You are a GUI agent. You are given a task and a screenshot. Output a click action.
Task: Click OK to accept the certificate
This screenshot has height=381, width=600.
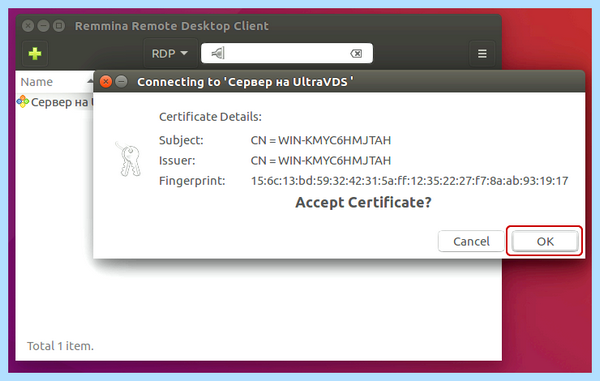pyautogui.click(x=545, y=241)
